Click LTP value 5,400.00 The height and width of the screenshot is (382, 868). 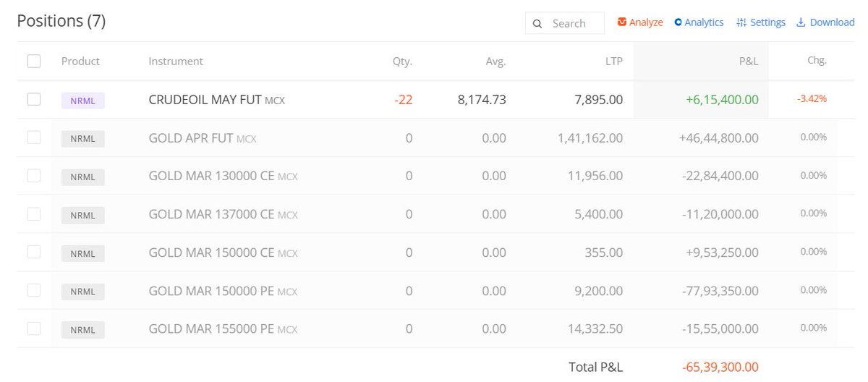(x=599, y=214)
